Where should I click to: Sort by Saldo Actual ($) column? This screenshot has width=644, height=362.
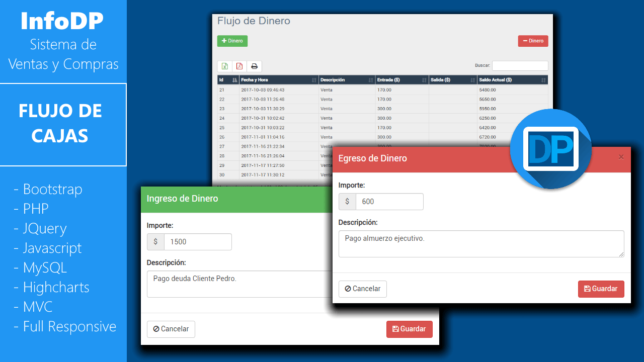512,80
